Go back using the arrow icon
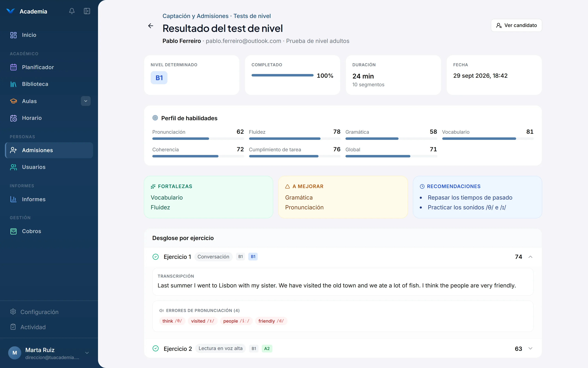Viewport: 588px width, 368px height. tap(151, 26)
